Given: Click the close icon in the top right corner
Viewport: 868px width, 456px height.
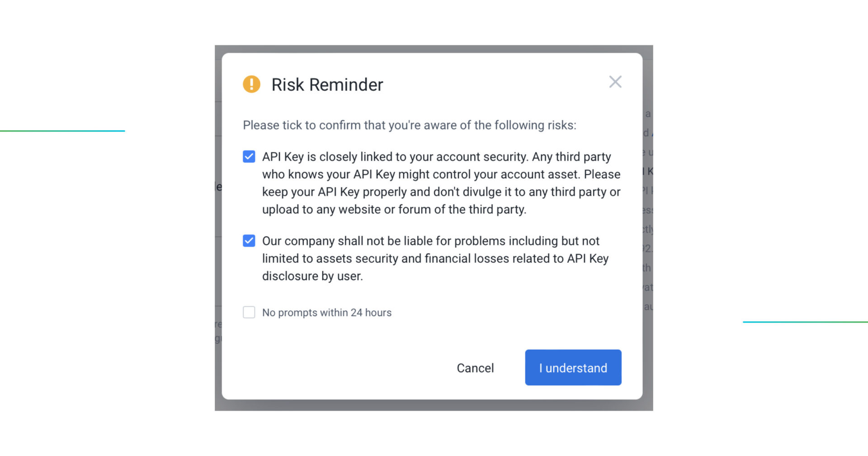Looking at the screenshot, I should pos(615,82).
